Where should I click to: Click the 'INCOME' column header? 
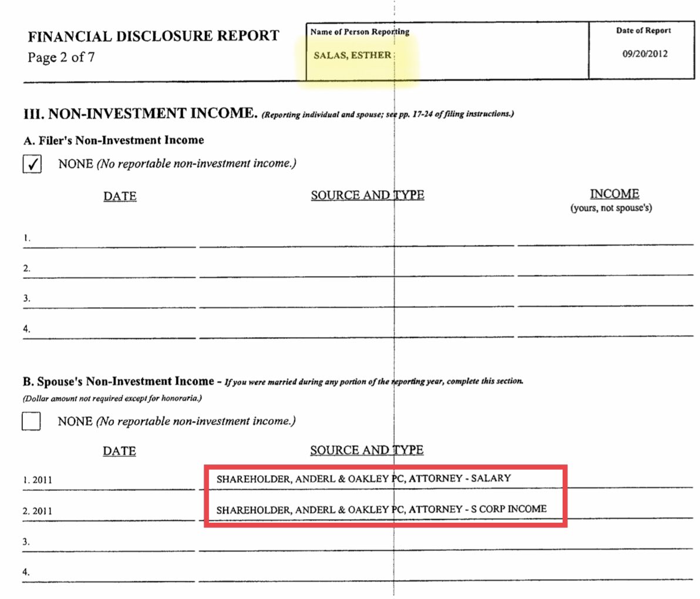tap(615, 194)
